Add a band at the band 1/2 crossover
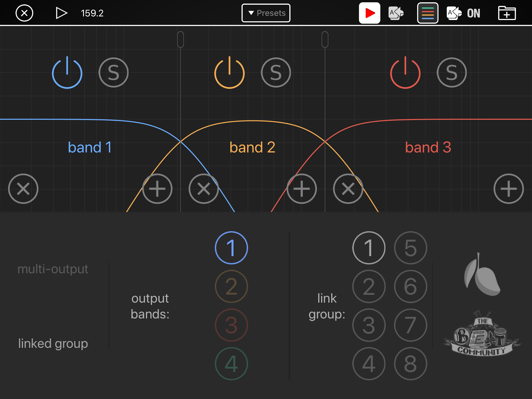Screen dimensions: 532x399 [x=157, y=189]
